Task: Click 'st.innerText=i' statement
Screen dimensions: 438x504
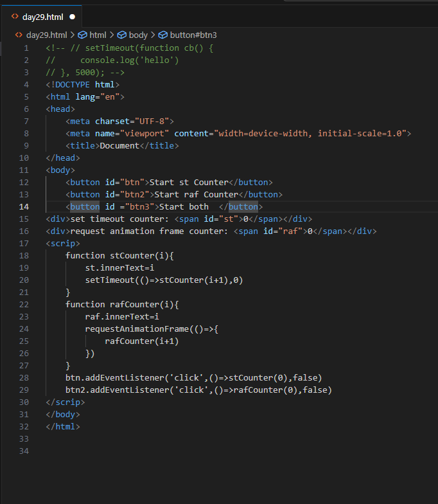Action: click(x=119, y=267)
